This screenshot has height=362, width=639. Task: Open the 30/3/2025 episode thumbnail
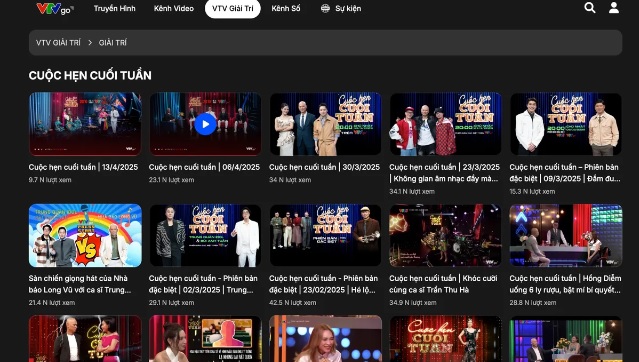click(x=326, y=124)
